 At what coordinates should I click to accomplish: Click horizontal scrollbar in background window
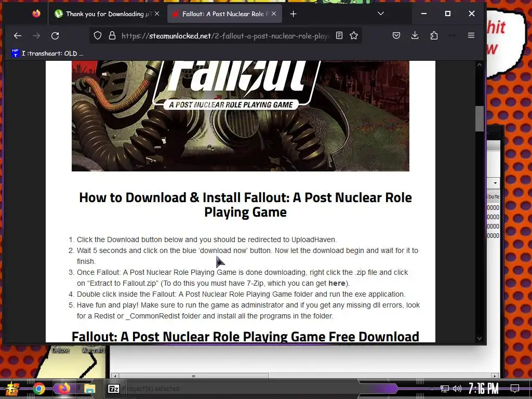(x=193, y=376)
